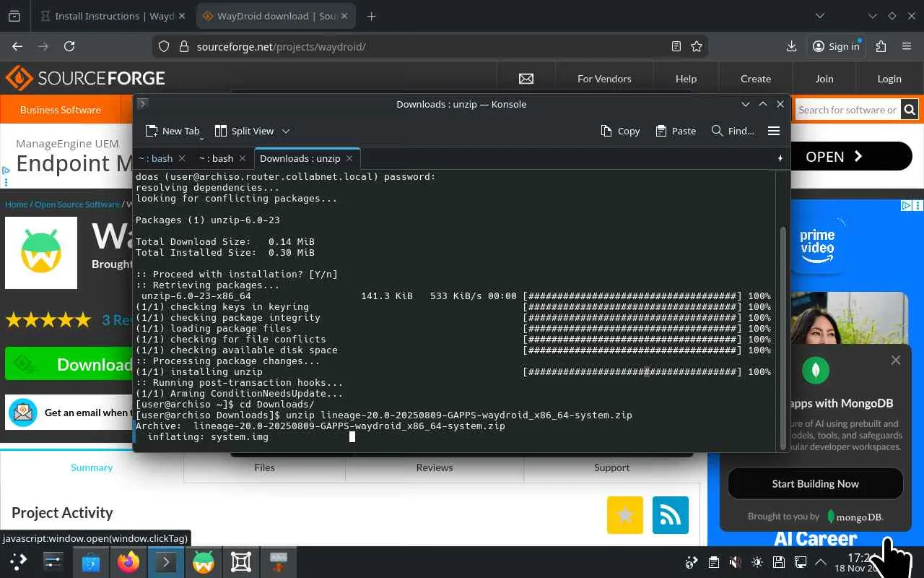The image size is (924, 578).
Task: Click the speaker volume tray icon
Action: point(735,562)
